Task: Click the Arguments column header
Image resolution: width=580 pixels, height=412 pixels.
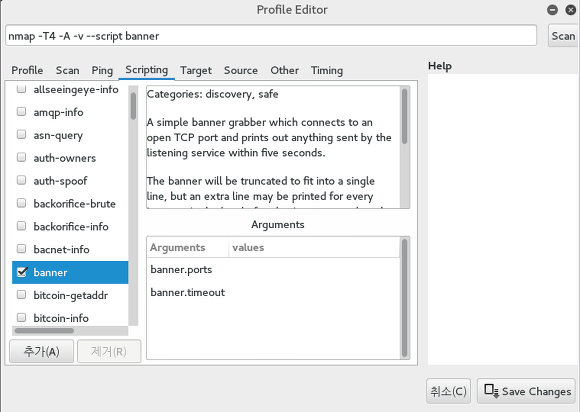Action: pyautogui.click(x=188, y=247)
